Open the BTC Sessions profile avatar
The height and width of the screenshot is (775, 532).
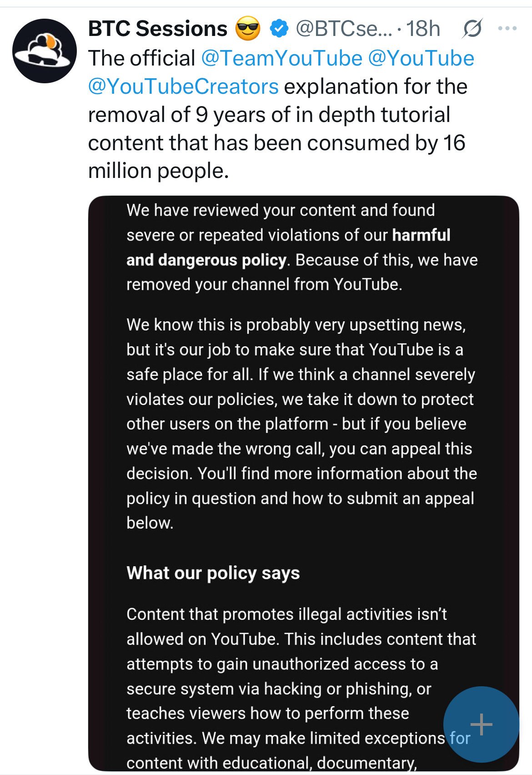45,51
